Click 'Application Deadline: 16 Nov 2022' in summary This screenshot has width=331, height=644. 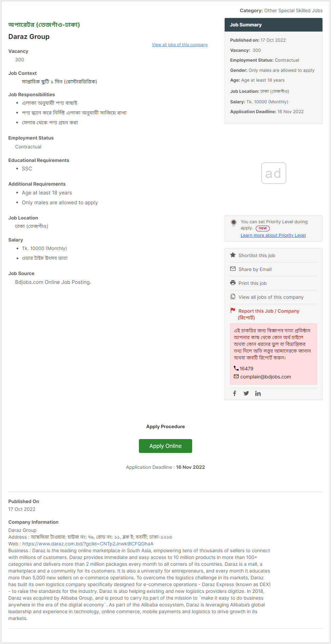267,111
